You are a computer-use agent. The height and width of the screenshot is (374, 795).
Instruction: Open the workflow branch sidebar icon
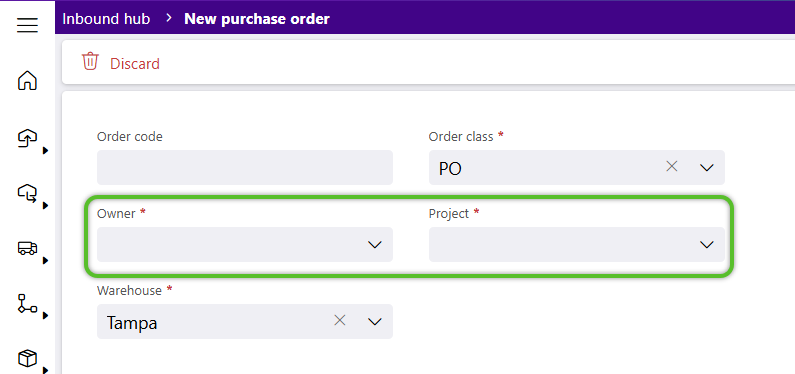[27, 303]
